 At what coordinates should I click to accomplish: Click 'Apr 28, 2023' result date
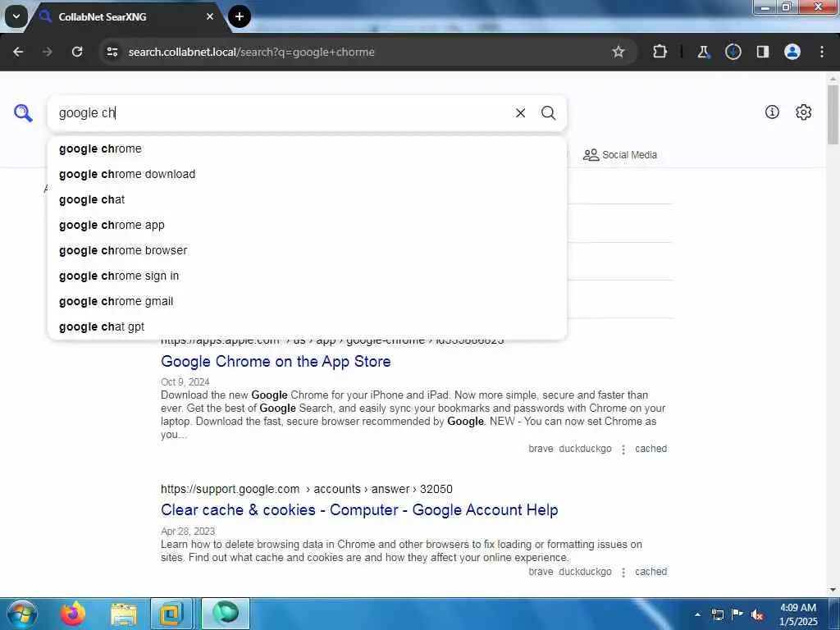(188, 532)
